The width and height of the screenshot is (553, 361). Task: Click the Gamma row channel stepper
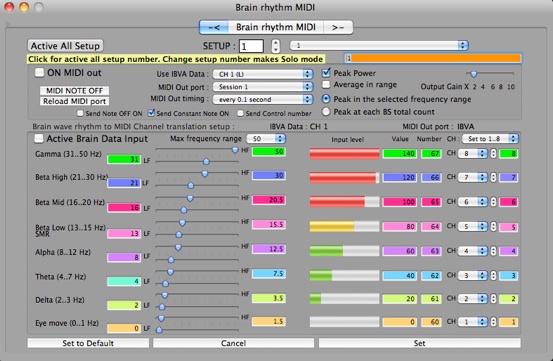click(493, 154)
